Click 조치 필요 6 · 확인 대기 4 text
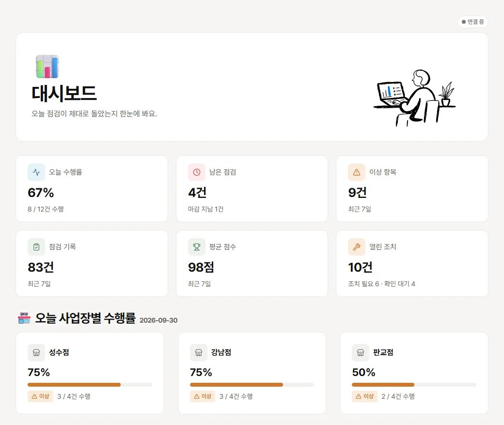This screenshot has height=425, width=504. click(381, 284)
